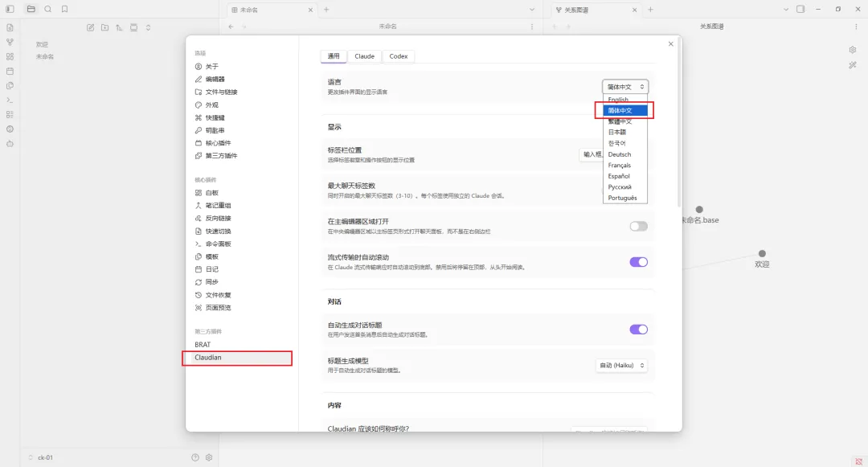Click the magic wand animation icon
The width and height of the screenshot is (868, 467).
click(853, 65)
